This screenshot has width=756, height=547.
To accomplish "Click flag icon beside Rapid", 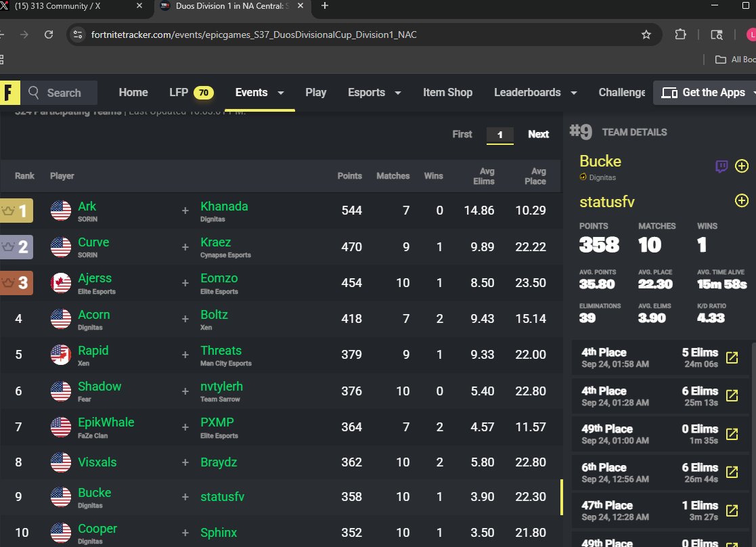I will point(61,355).
